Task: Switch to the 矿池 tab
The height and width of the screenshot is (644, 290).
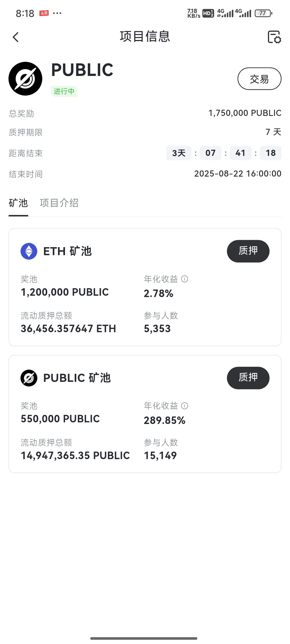Action: coord(18,203)
